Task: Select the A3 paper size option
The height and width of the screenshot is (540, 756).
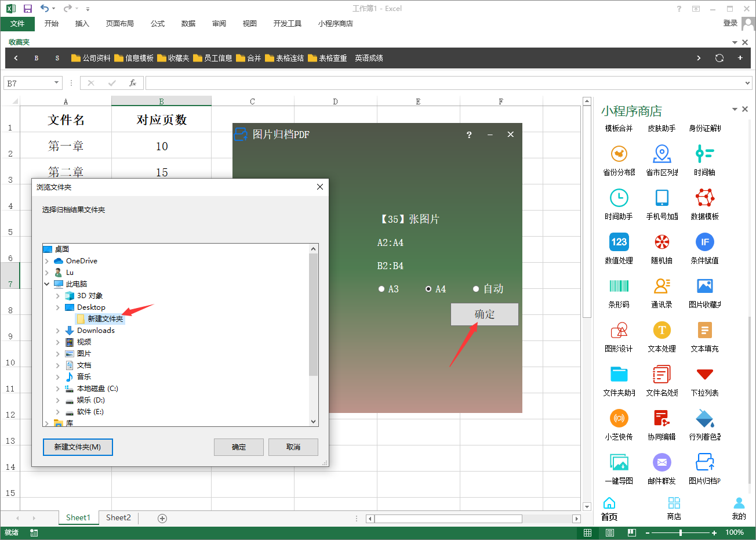Action: point(388,289)
